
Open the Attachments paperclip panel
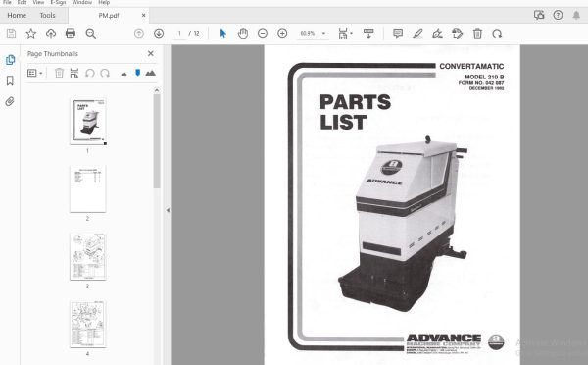10,101
